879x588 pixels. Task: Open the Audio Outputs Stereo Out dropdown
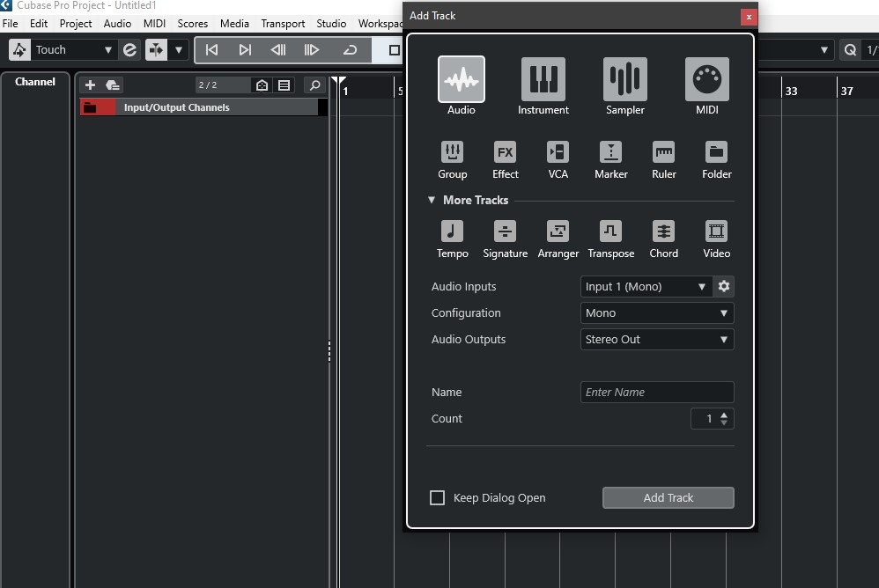tap(657, 340)
